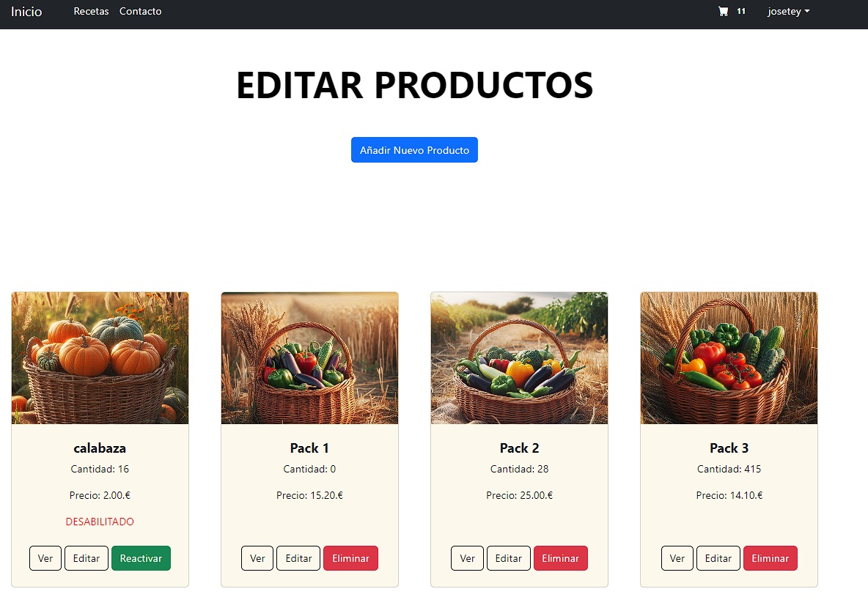Click Añadir Nuevo Producto button
The image size is (868, 608).
[x=414, y=150]
